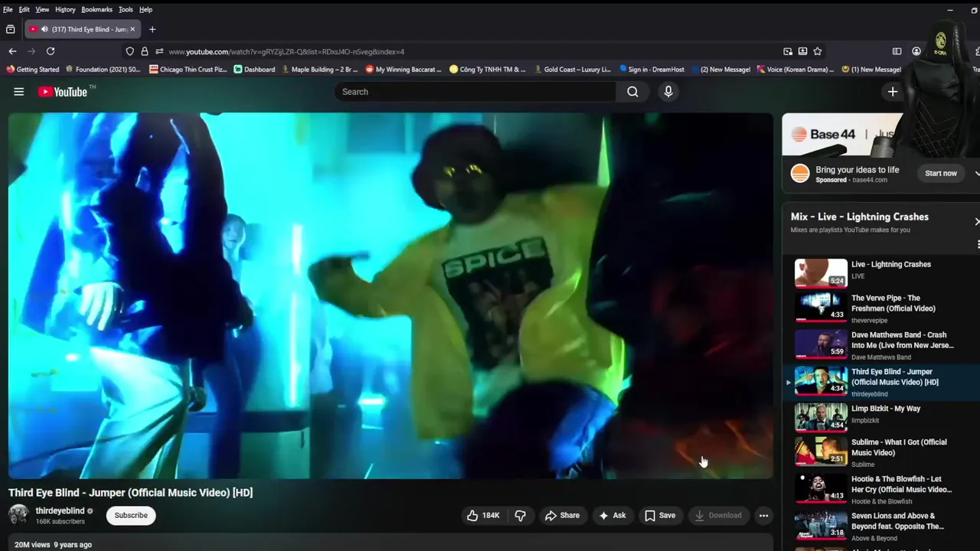Click the search magnifier button
The image size is (980, 551).
(632, 92)
